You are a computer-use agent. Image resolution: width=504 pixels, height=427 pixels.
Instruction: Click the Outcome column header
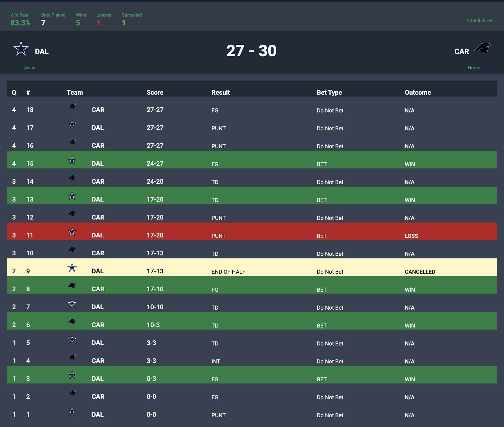coord(418,92)
